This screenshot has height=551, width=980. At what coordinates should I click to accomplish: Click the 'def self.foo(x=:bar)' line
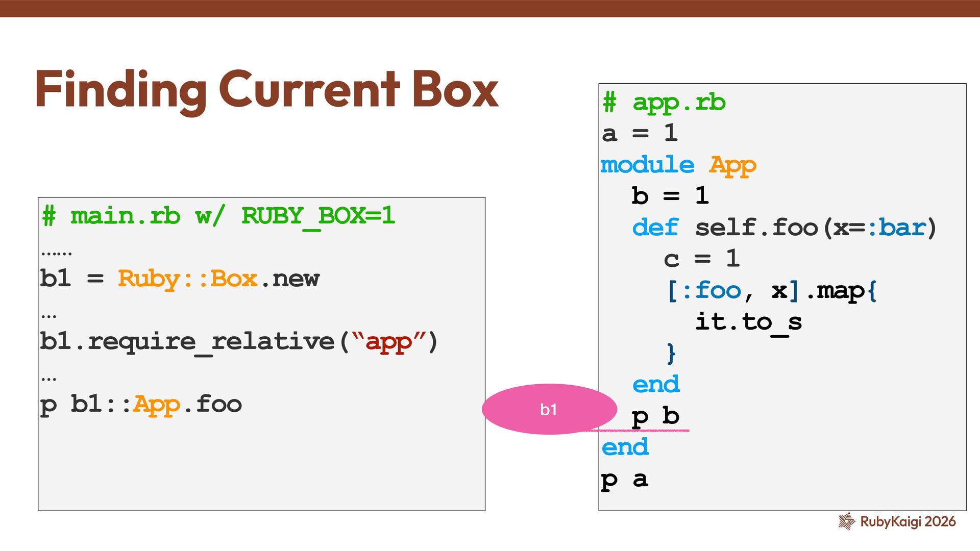[x=784, y=228]
